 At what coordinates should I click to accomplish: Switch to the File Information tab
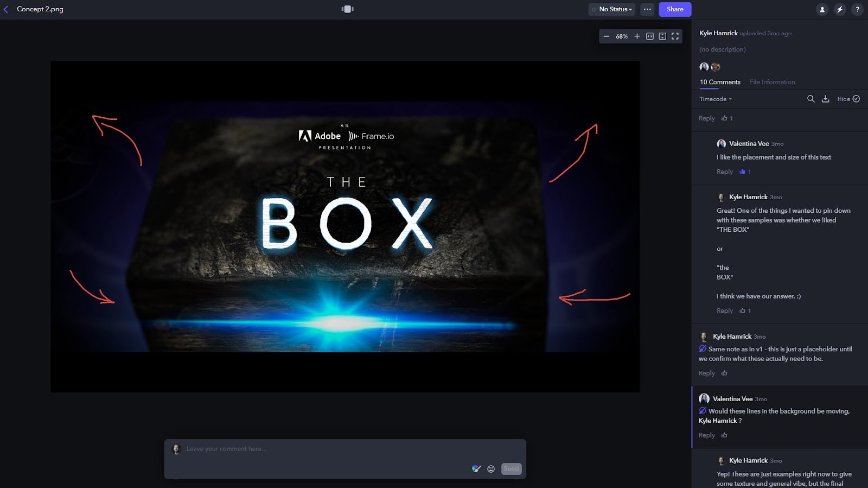point(772,82)
